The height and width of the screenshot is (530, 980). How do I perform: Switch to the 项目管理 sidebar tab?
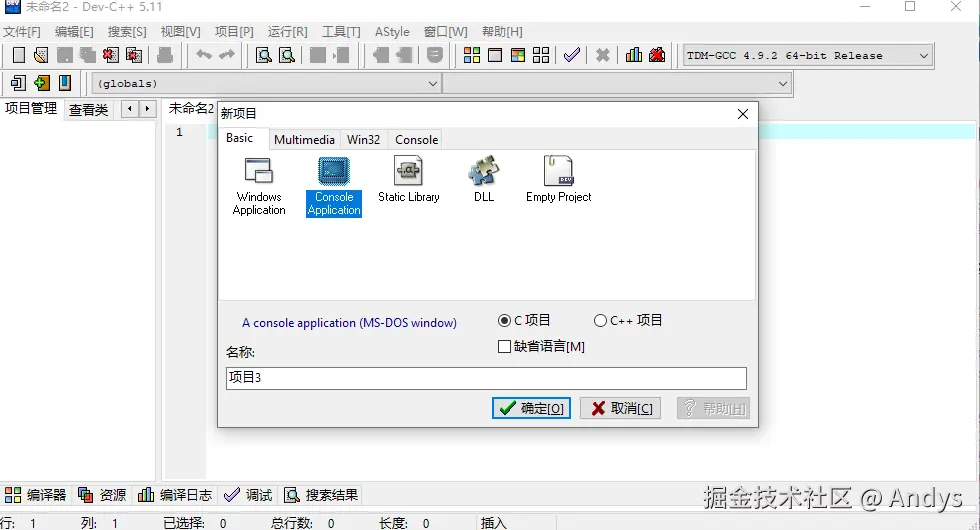tap(31, 109)
